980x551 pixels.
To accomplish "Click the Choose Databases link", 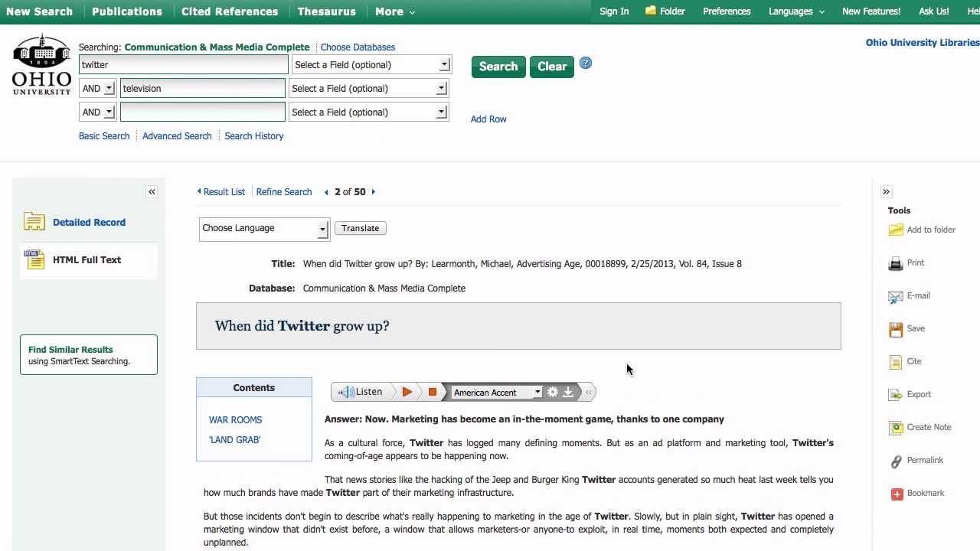I will (x=358, y=47).
